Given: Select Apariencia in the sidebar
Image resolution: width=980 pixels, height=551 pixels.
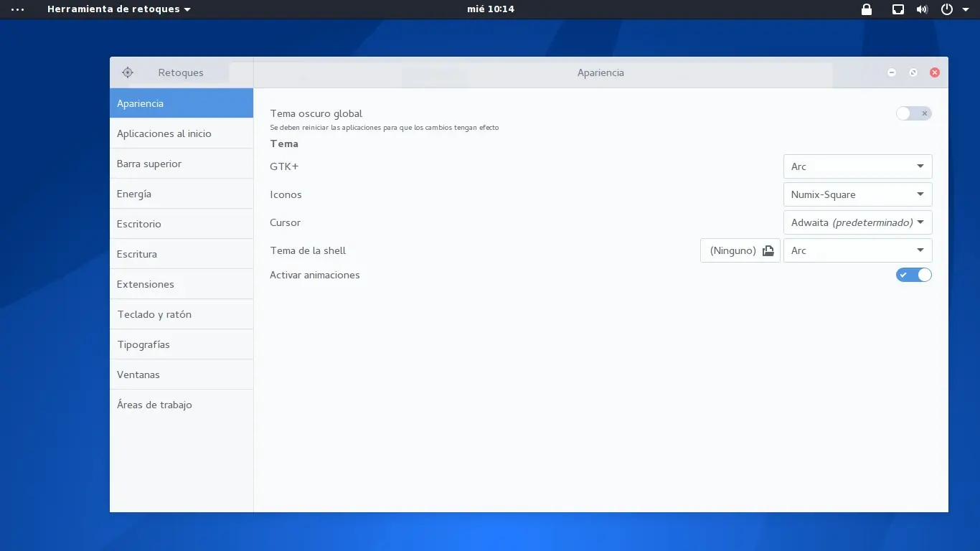Looking at the screenshot, I should click(182, 103).
